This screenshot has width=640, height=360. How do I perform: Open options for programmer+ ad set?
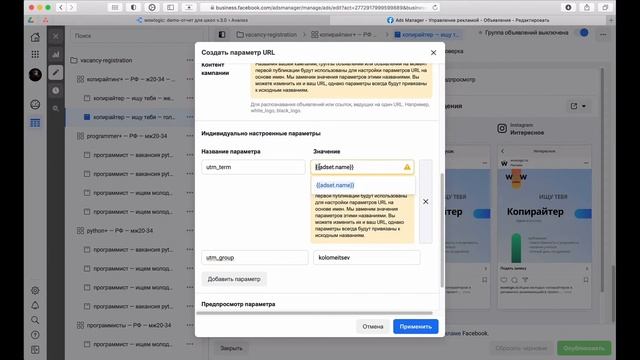tap(190, 136)
